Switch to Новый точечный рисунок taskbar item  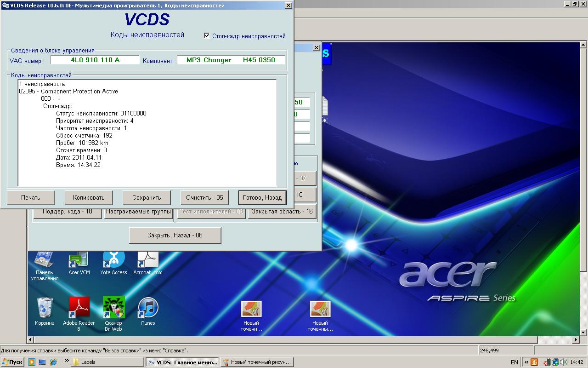click(256, 362)
